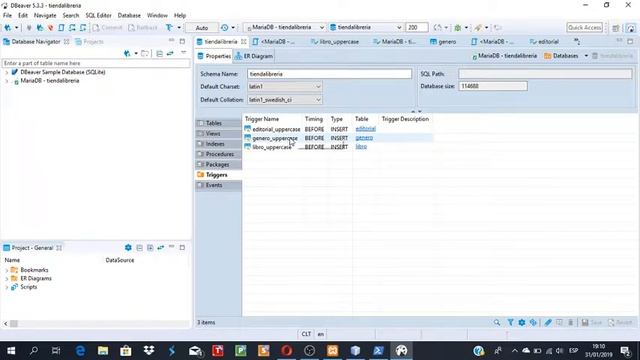The image size is (640, 360).
Task: Click the filter funnel icon in the bottom toolbar
Action: [510, 322]
